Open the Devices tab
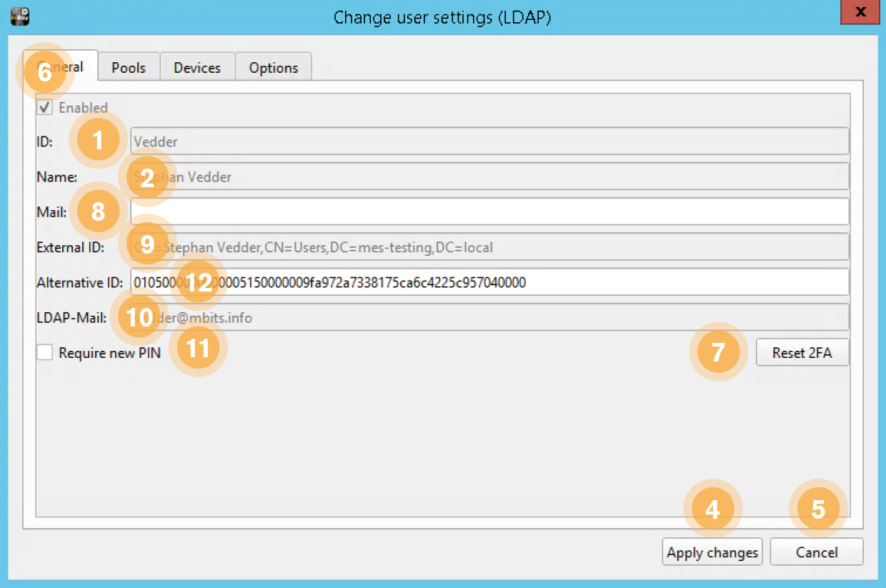The height and width of the screenshot is (588, 886). pos(197,66)
